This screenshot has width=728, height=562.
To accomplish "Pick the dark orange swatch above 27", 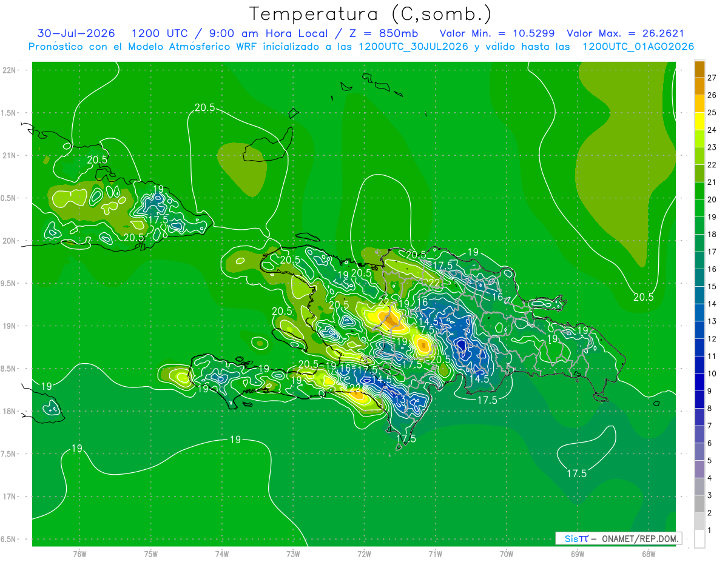I will [x=699, y=69].
